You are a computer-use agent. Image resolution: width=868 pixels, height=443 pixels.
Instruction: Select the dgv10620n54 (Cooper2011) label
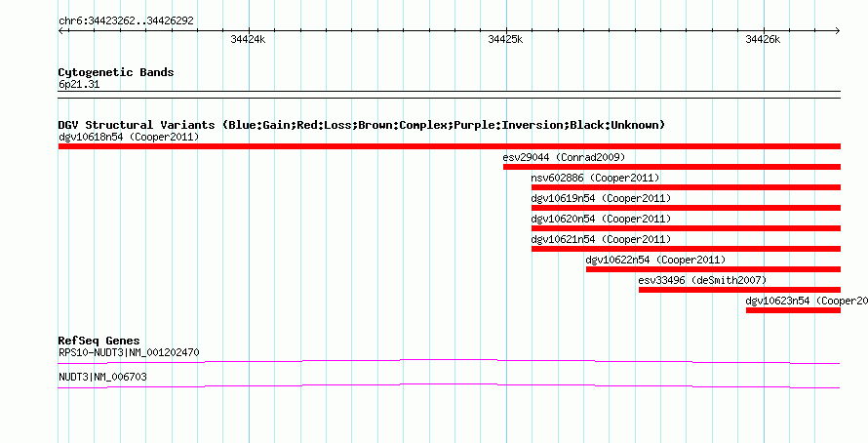click(x=601, y=219)
